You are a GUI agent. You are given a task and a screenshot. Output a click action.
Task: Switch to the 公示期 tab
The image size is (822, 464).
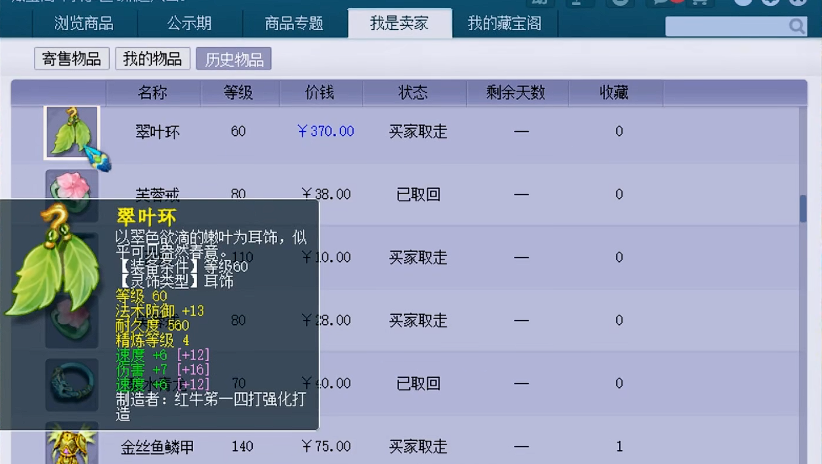pyautogui.click(x=189, y=24)
